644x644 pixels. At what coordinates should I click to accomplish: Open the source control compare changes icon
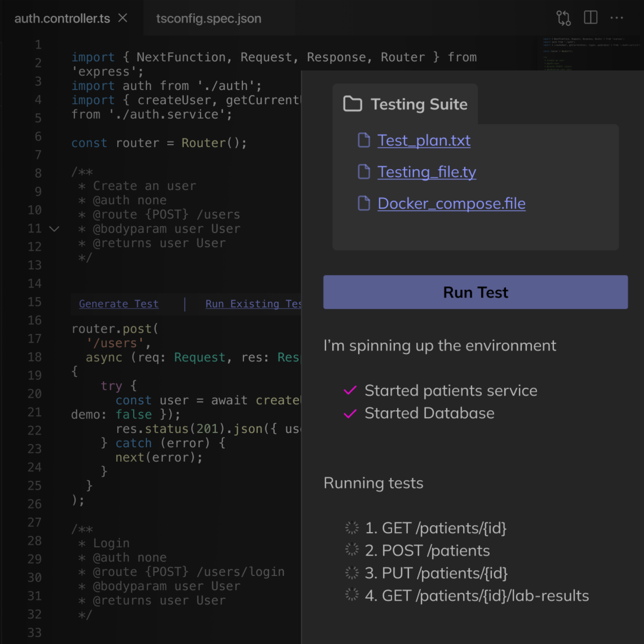(563, 18)
